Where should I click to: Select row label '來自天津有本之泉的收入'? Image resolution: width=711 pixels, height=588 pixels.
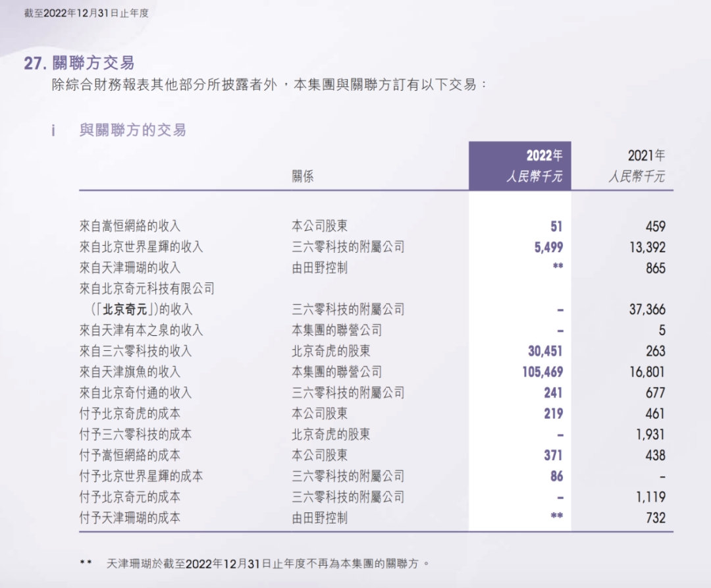tap(141, 330)
